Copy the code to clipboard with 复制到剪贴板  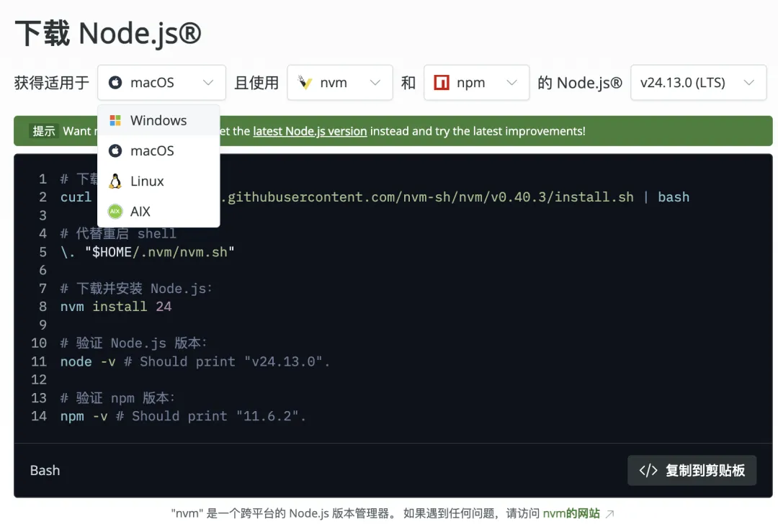692,471
